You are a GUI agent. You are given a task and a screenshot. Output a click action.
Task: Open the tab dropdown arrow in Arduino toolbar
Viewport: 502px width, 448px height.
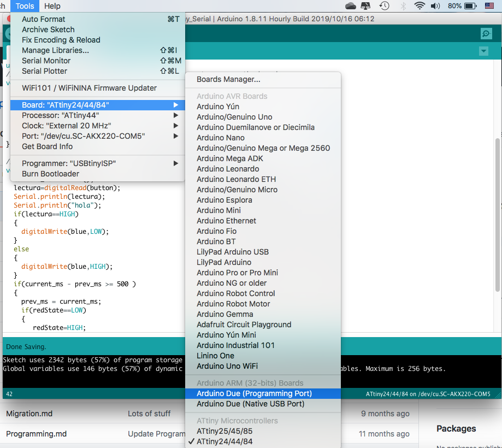click(x=483, y=51)
